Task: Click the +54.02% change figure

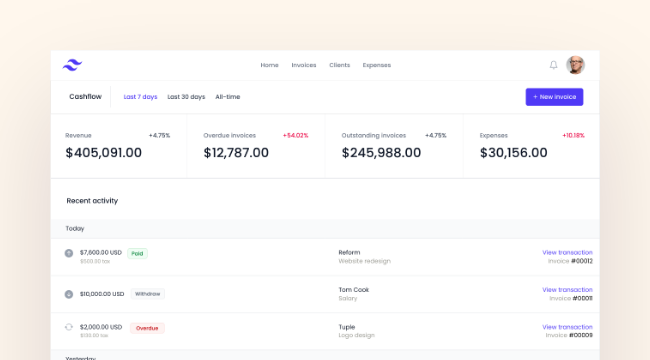Action: 296,135
